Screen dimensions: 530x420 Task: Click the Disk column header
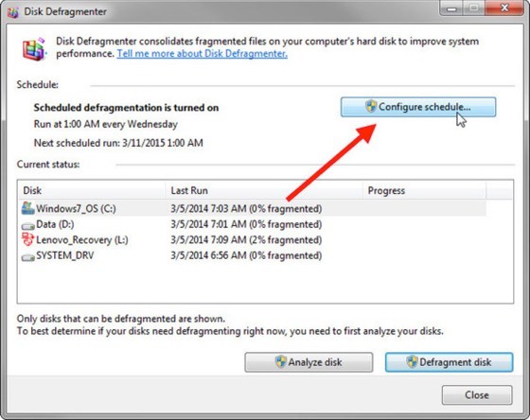click(x=91, y=190)
